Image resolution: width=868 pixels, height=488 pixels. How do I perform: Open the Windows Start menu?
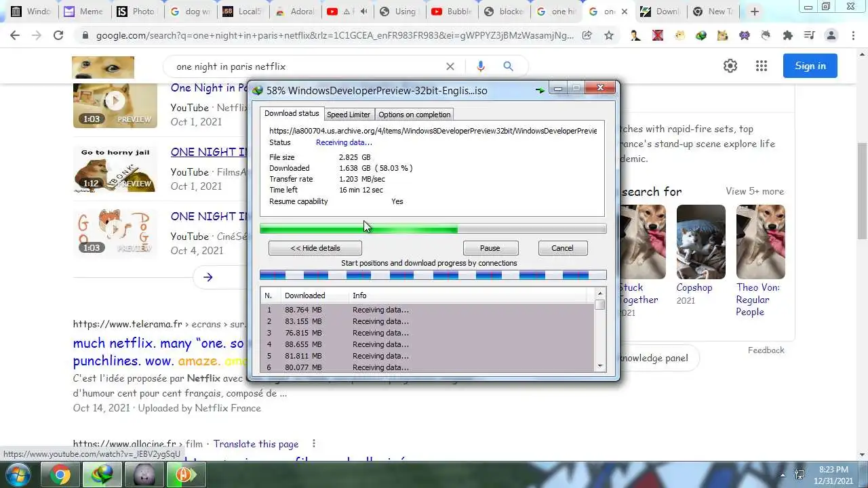click(x=18, y=475)
